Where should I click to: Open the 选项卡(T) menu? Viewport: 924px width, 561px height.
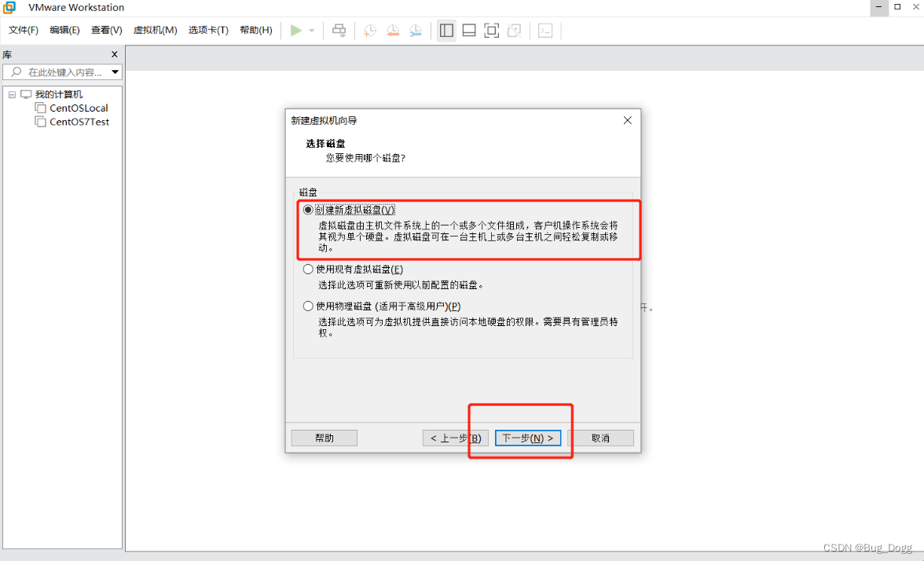208,30
